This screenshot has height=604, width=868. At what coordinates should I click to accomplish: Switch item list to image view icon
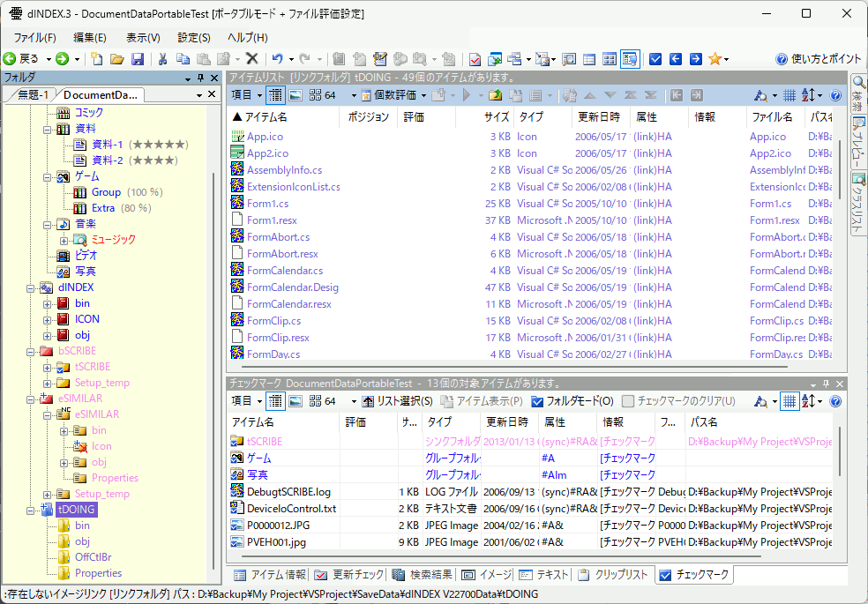pyautogui.click(x=296, y=95)
